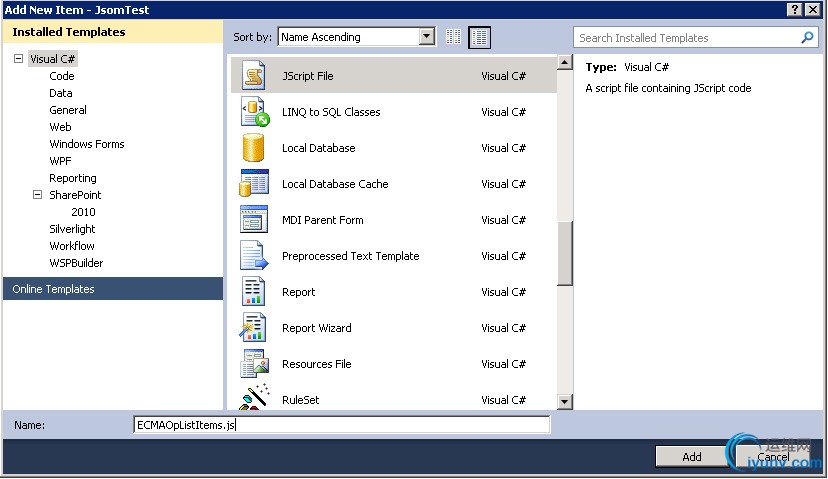Select the 'RuleSet' template name
The height and width of the screenshot is (479, 828).
(300, 400)
